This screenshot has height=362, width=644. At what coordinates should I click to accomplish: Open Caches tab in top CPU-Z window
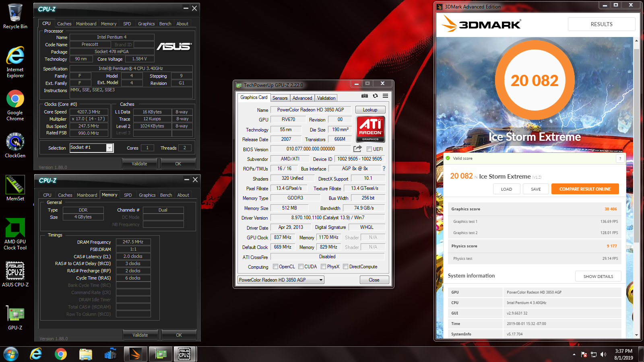pyautogui.click(x=64, y=24)
